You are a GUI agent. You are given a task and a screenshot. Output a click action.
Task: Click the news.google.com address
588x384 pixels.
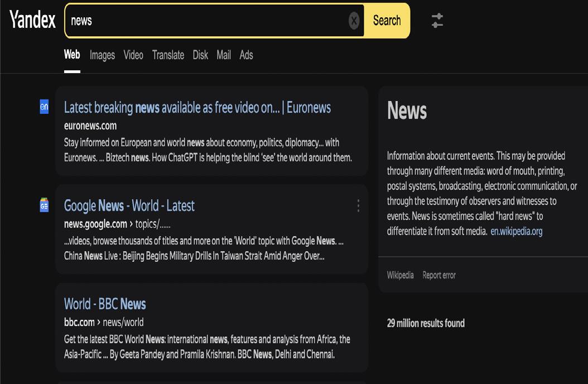pos(95,224)
